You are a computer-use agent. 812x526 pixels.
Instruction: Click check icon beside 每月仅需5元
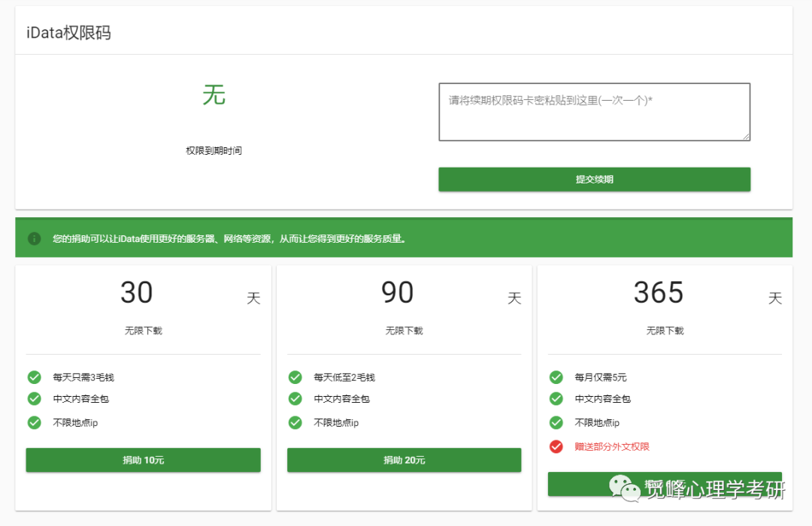click(556, 377)
